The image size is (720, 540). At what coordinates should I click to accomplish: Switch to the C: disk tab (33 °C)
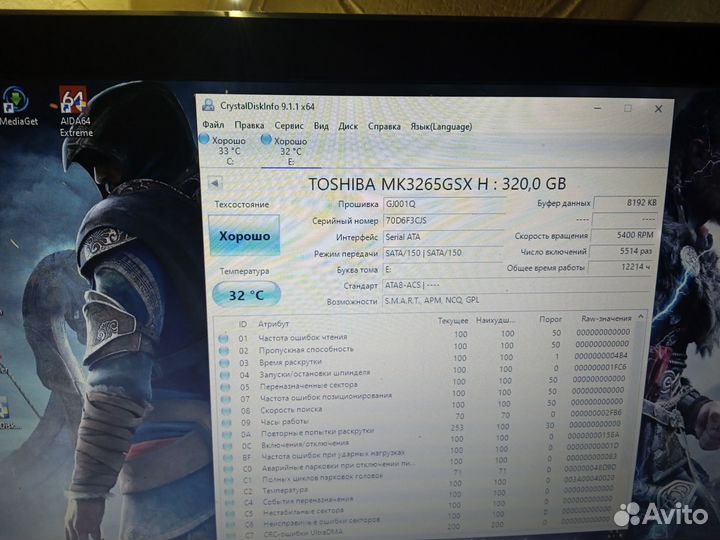(229, 151)
